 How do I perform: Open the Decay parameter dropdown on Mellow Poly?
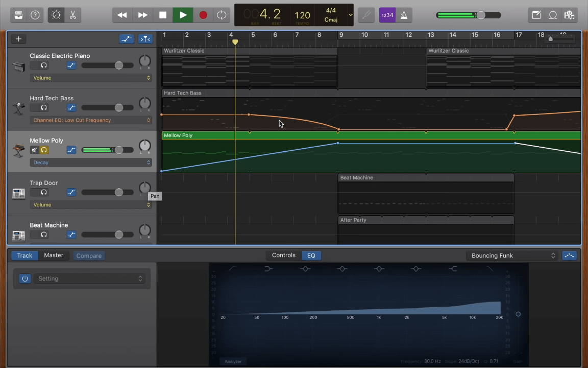(91, 162)
